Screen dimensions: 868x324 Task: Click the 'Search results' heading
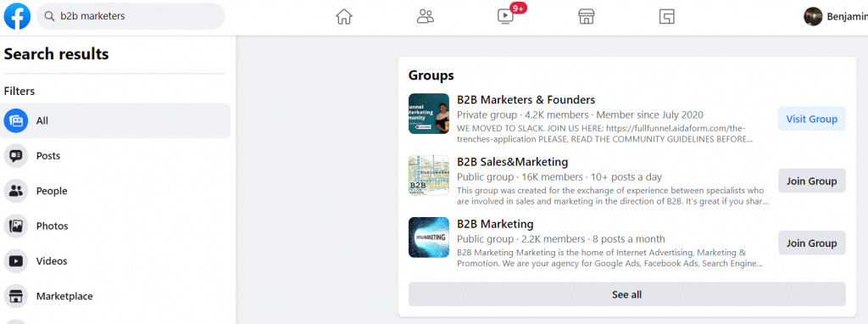tap(57, 53)
